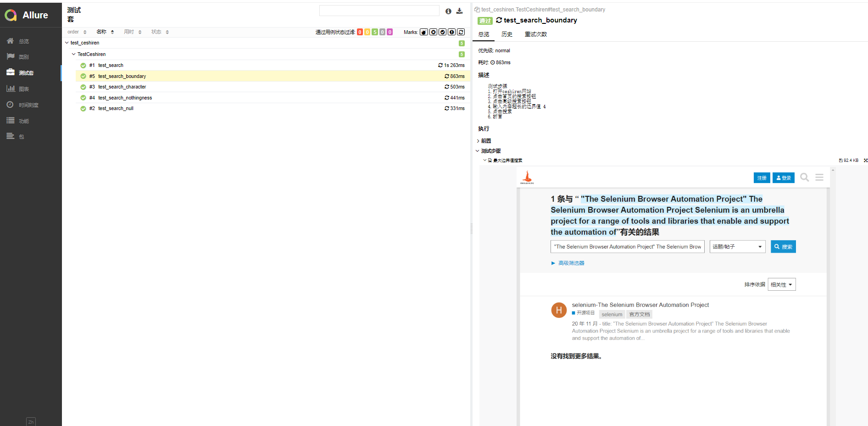
Task: Click the 注册 register button in screenshot
Action: coord(762,178)
